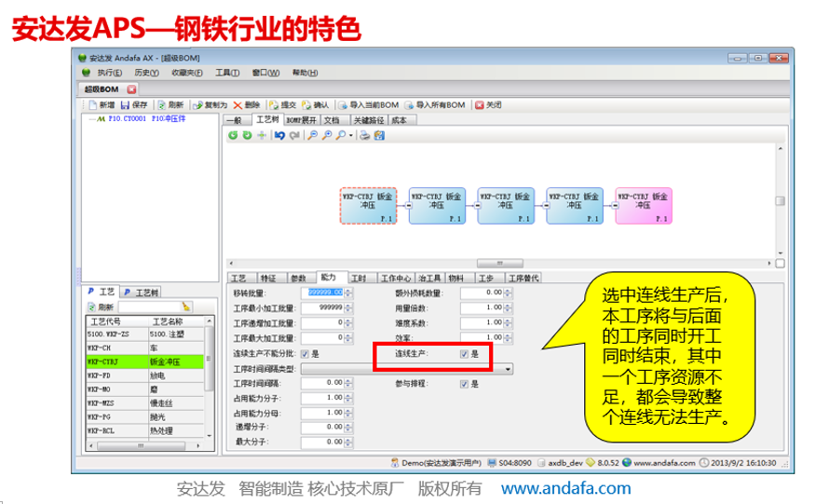Close the 超级BOM document tab

[131, 89]
